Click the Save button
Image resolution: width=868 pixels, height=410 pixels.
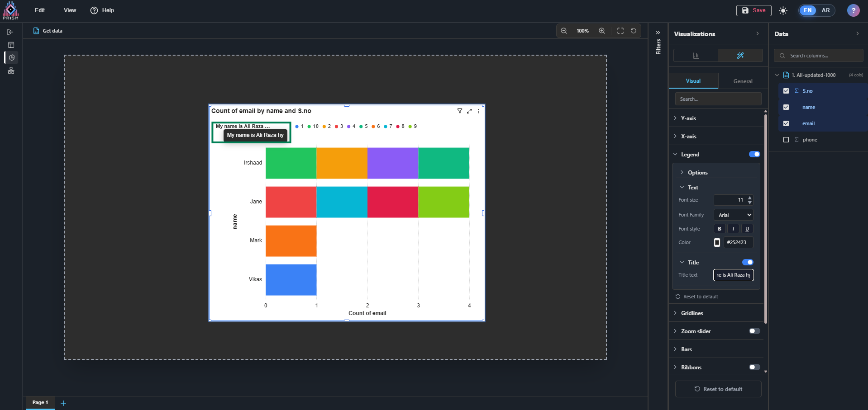(754, 10)
